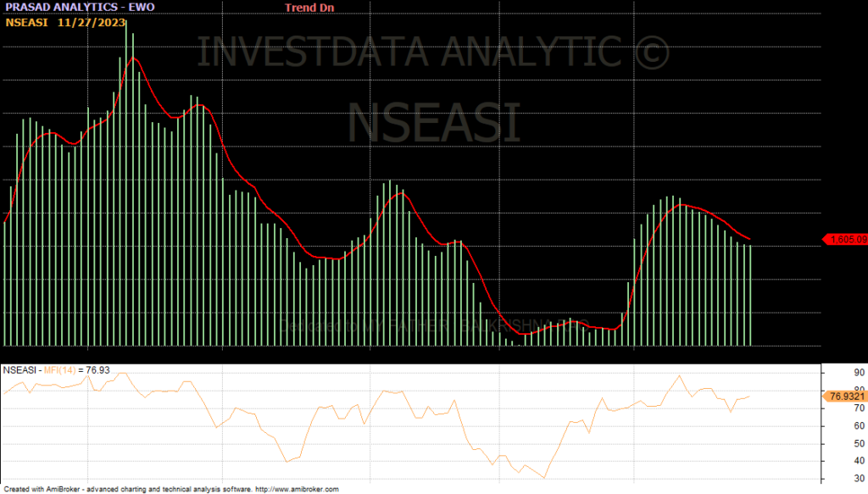
Task: Click the INVESTDATA ANALYTIC © watermark
Action: 433,53
